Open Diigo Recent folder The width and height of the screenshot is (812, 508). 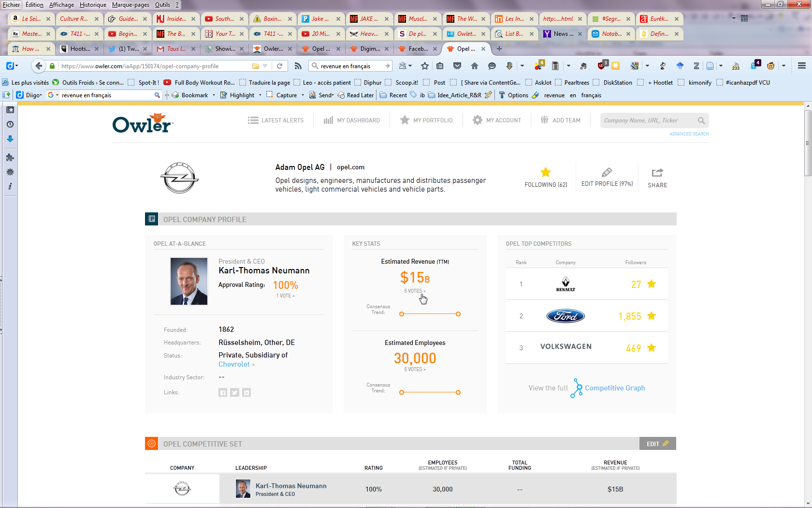click(393, 95)
